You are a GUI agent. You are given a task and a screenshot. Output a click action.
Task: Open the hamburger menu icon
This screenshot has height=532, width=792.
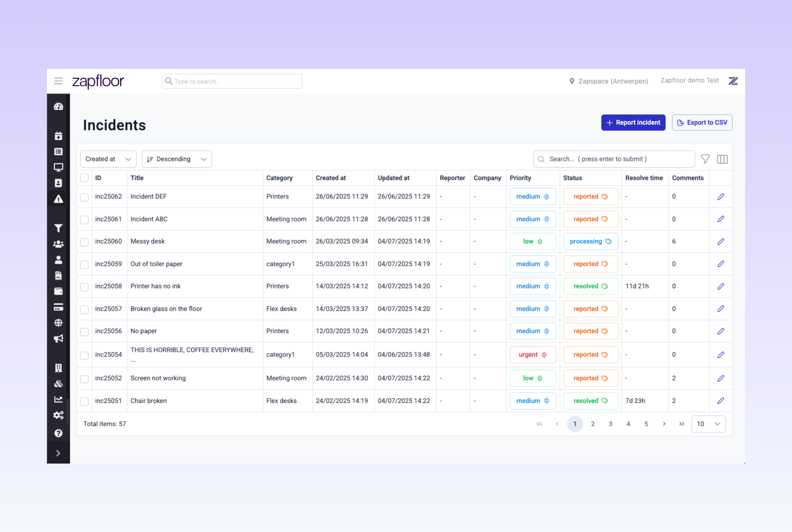[58, 81]
